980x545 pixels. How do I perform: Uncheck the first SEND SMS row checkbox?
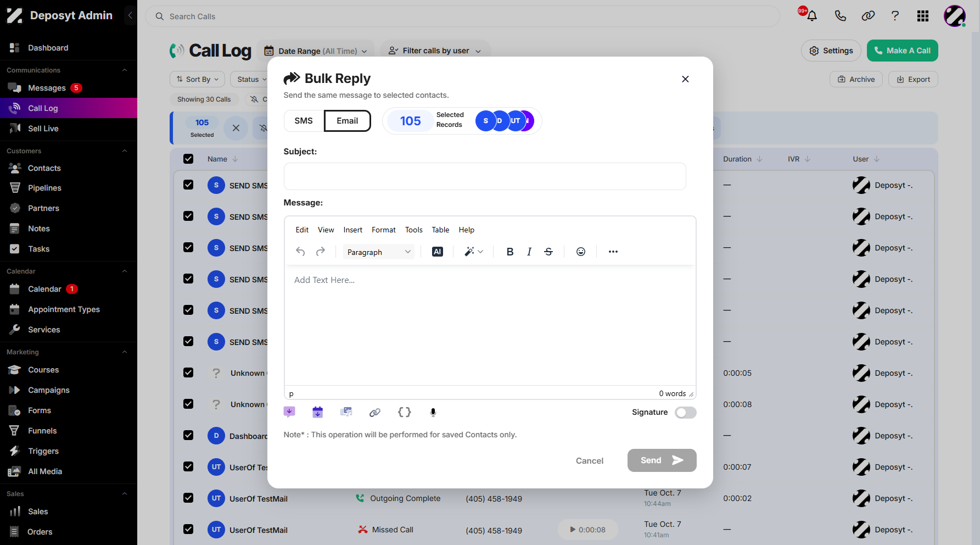(x=188, y=185)
